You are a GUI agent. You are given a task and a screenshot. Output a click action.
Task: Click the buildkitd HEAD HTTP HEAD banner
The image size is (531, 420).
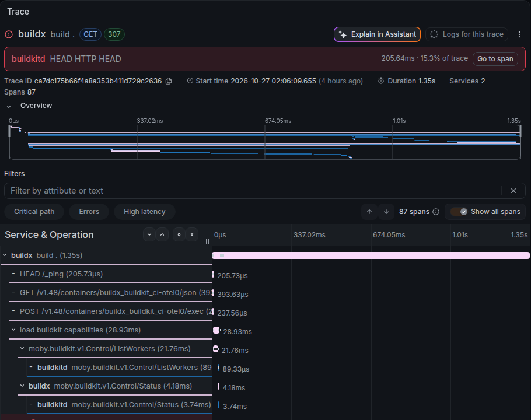point(264,59)
